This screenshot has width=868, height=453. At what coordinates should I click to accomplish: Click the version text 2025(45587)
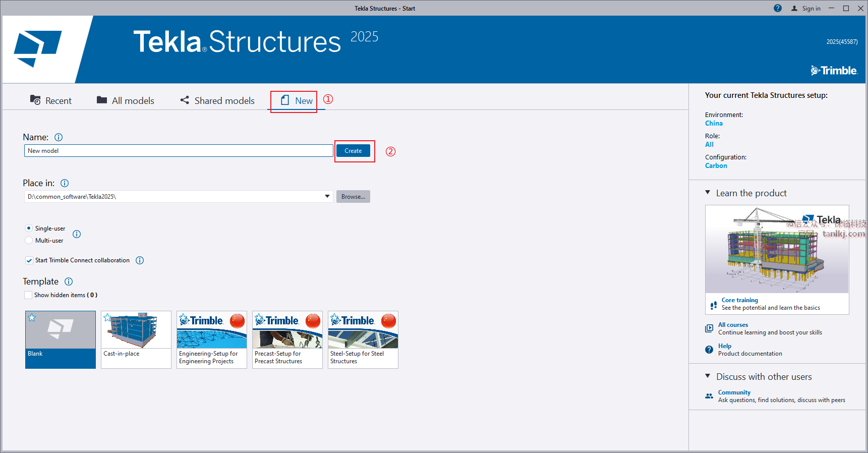842,42
